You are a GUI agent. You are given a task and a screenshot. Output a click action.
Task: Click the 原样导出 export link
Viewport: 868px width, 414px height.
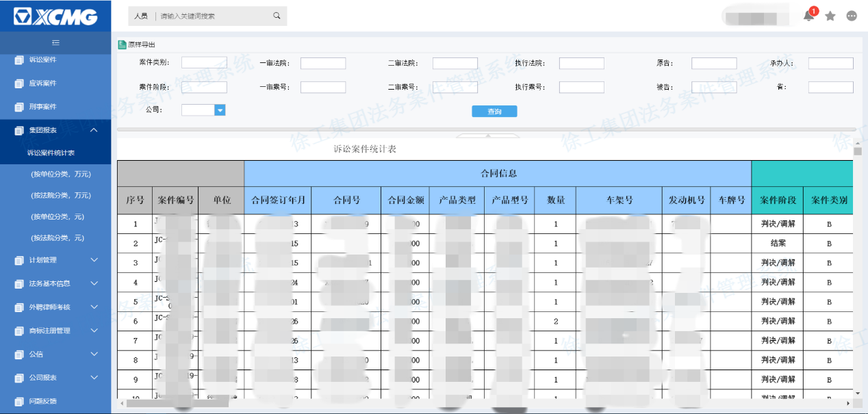click(141, 44)
